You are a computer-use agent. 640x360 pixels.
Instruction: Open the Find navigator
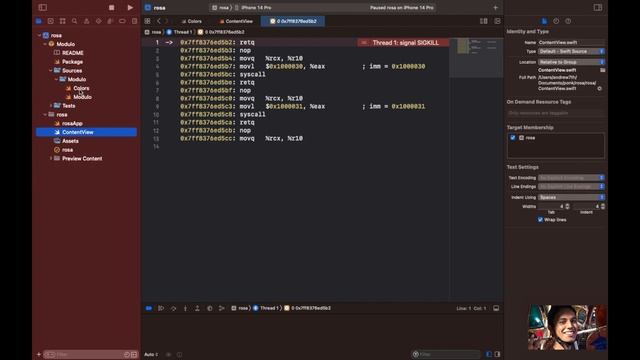click(74, 21)
